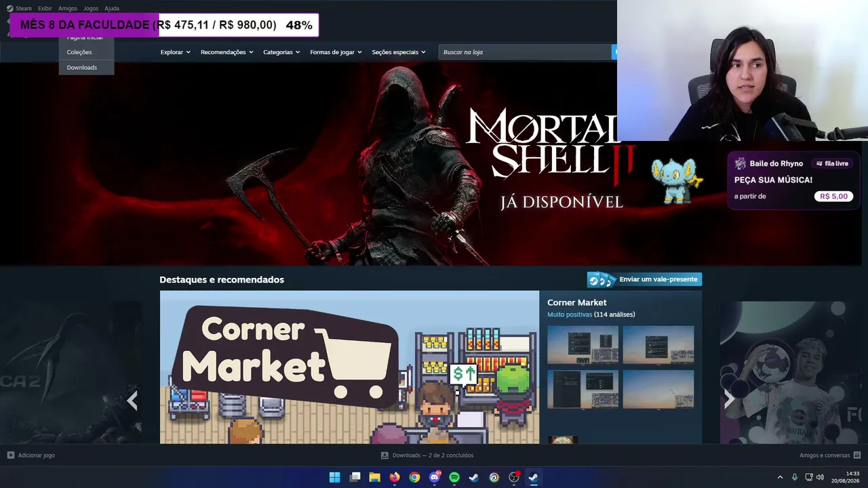Click Enviar um vale-presente button

[644, 279]
